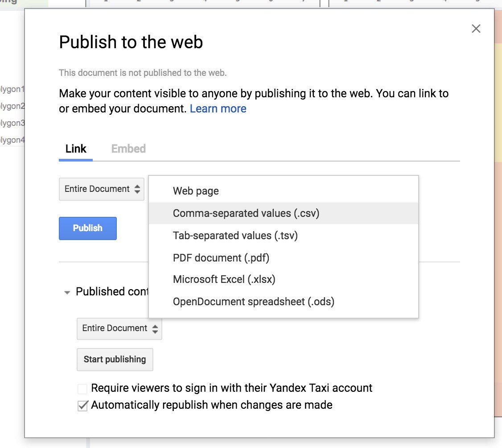This screenshot has height=448, width=502.
Task: Click the blue Publish button
Action: click(88, 228)
